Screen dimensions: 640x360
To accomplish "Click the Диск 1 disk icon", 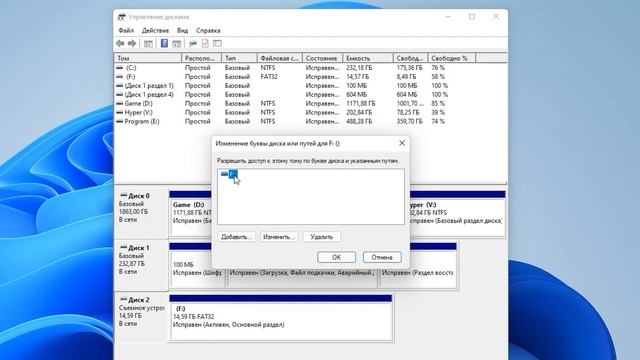I will [x=124, y=247].
